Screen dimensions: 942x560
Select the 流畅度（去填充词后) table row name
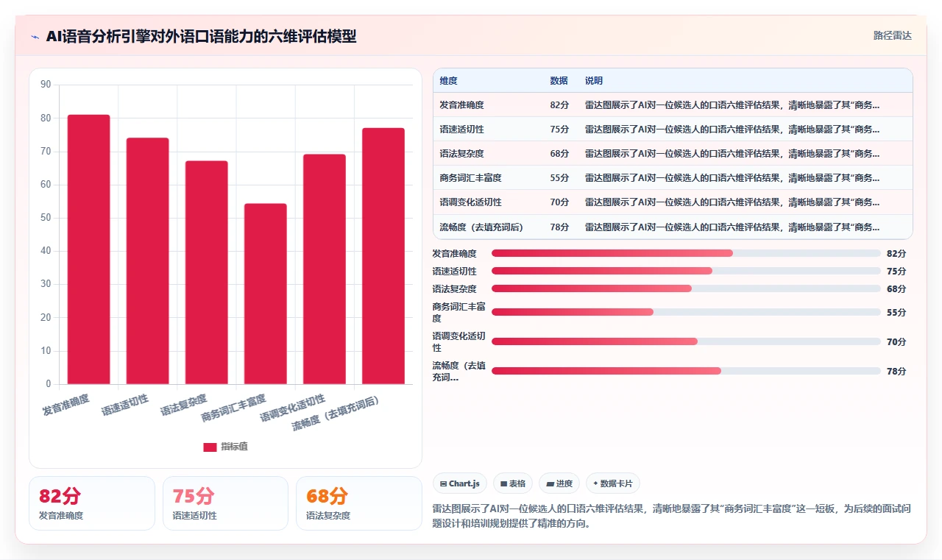[481, 227]
